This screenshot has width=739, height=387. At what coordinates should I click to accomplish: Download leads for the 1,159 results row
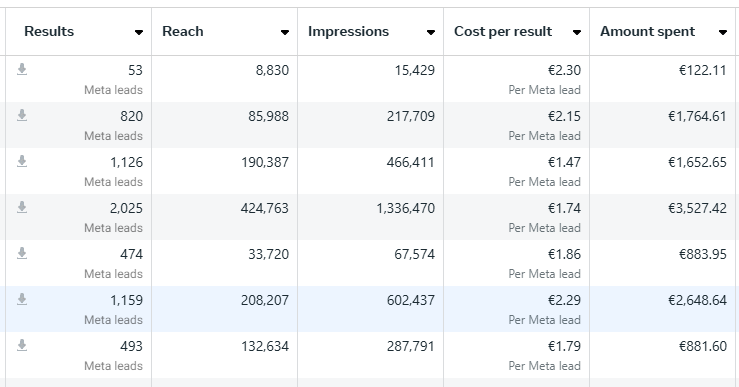click(22, 299)
